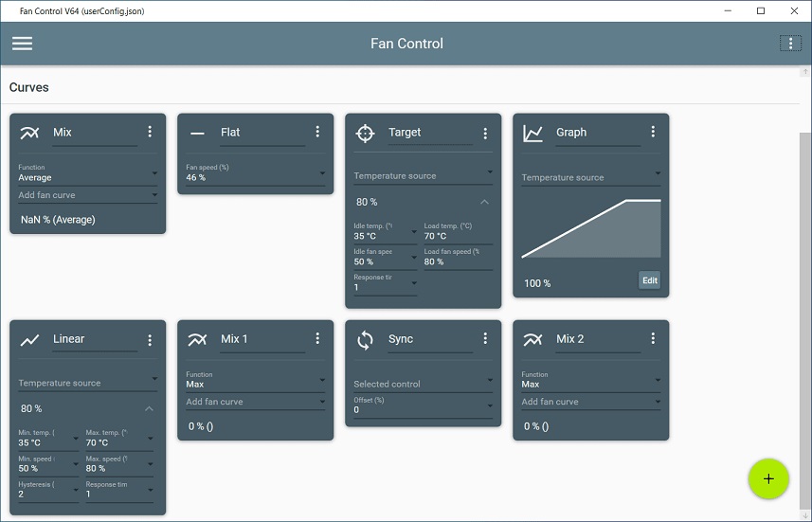812x522 pixels.
Task: Open the Mix 2 card options menu
Action: pos(653,338)
